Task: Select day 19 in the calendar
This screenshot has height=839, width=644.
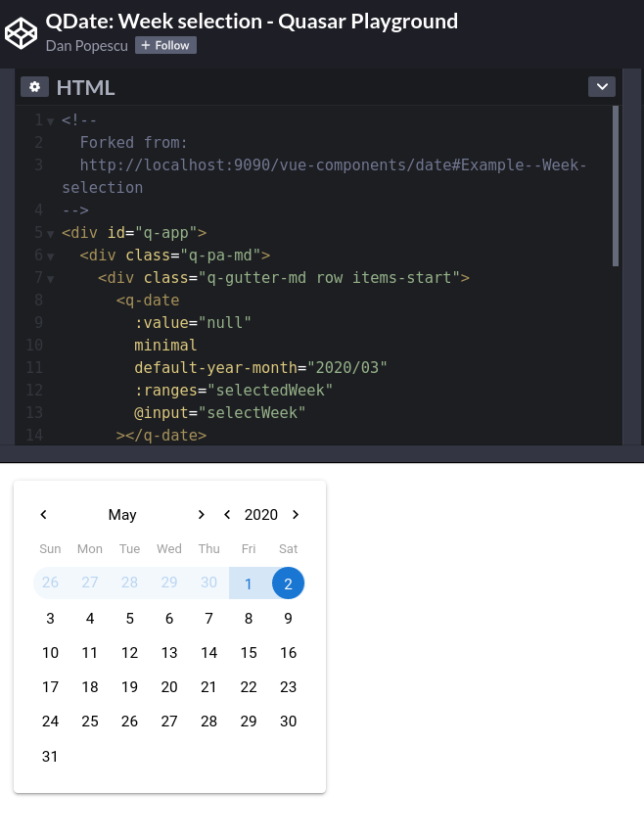Action: [x=129, y=687]
